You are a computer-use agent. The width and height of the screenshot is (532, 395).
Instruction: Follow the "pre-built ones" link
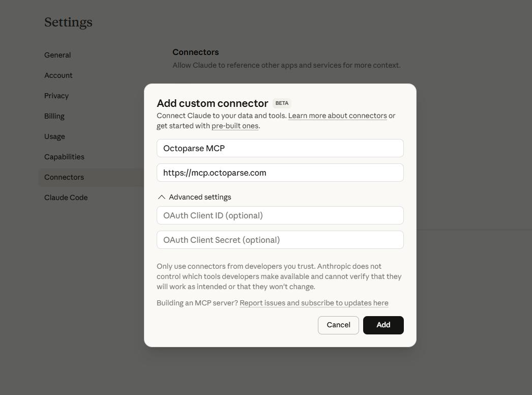pos(235,126)
